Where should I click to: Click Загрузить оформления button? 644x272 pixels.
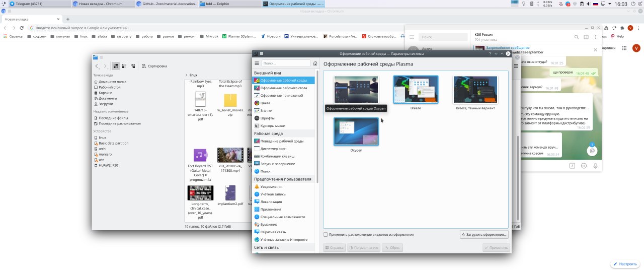click(x=484, y=235)
